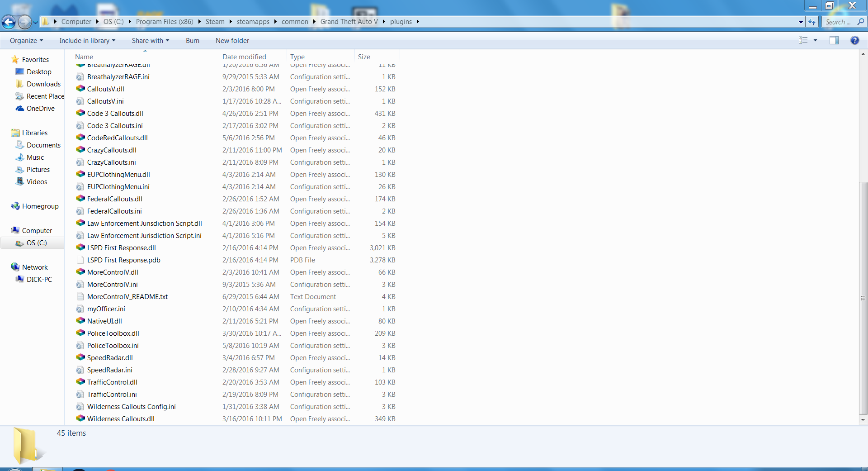Click the FederalCallouts.ini file icon
Viewport: 868px width, 471px height.
pos(80,211)
